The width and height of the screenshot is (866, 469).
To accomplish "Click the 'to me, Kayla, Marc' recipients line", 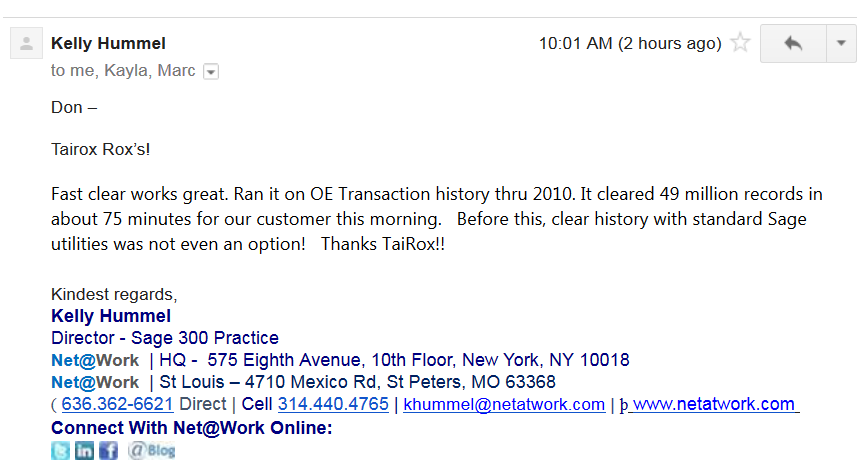I will (123, 71).
